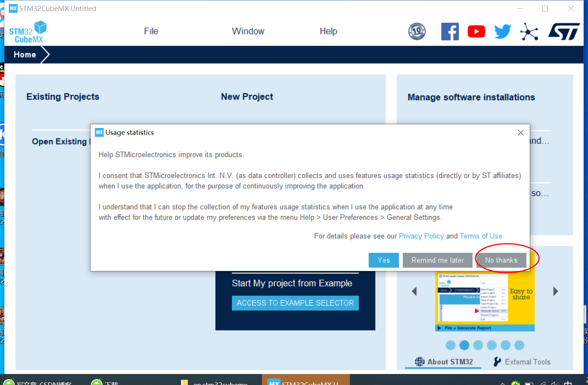The image size is (588, 385).
Task: Switch to the About STM32 tab
Action: [x=444, y=362]
